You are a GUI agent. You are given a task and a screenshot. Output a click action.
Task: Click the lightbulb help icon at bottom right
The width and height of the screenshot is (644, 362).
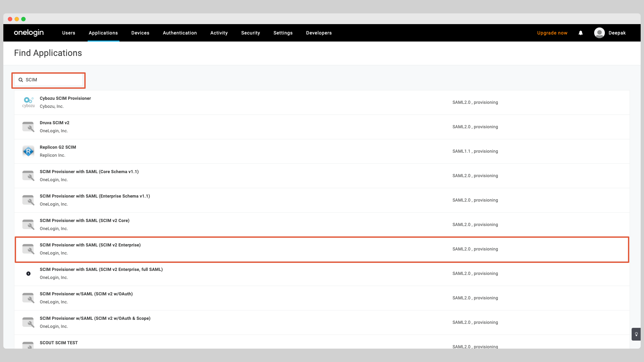(x=636, y=334)
